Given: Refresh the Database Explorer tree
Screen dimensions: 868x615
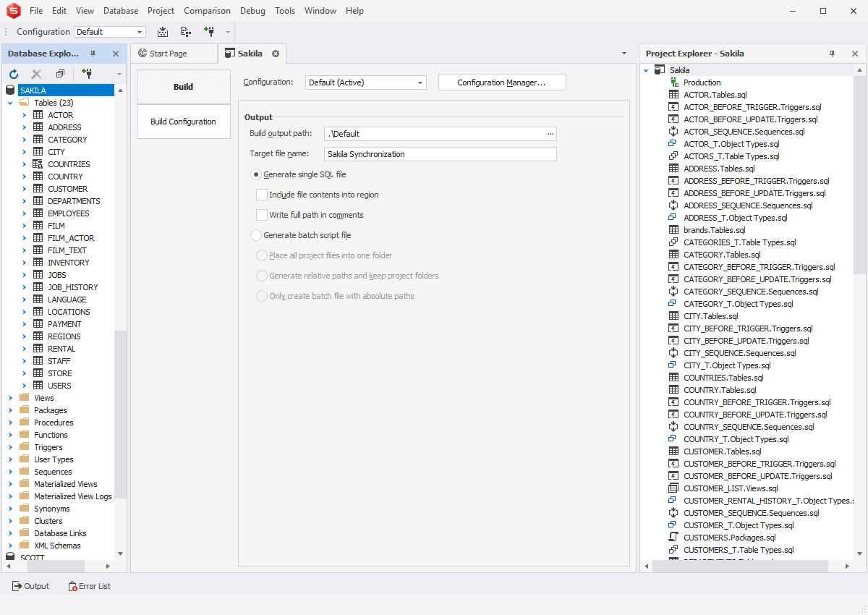Looking at the screenshot, I should pyautogui.click(x=14, y=74).
